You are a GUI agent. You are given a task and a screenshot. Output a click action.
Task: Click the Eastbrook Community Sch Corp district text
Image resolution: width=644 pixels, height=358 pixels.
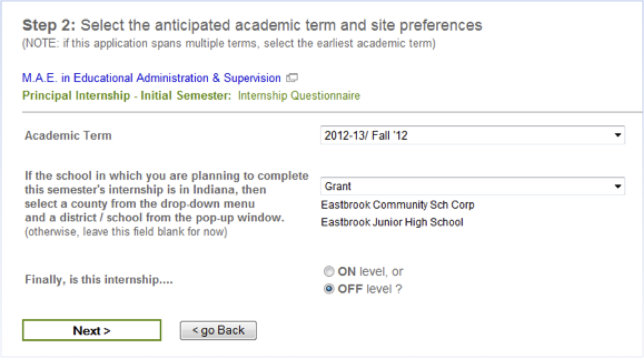(397, 205)
